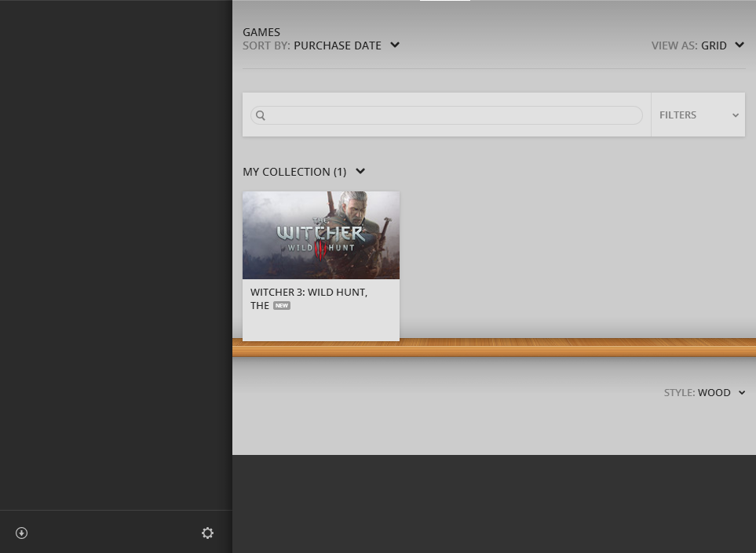This screenshot has width=756, height=553.
Task: Click the magnifier icon in search bar
Action: click(x=261, y=115)
